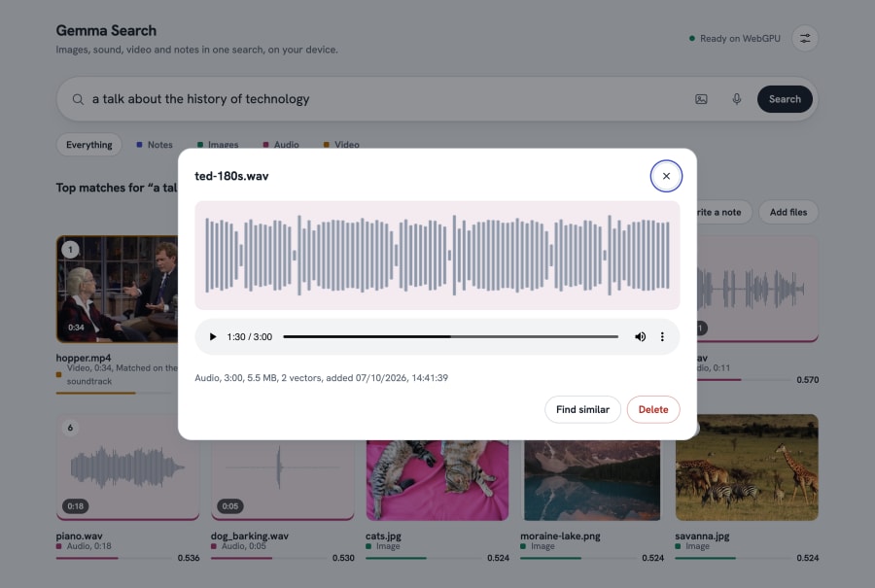The height and width of the screenshot is (588, 875).
Task: Click the Add files button
Action: tap(787, 212)
